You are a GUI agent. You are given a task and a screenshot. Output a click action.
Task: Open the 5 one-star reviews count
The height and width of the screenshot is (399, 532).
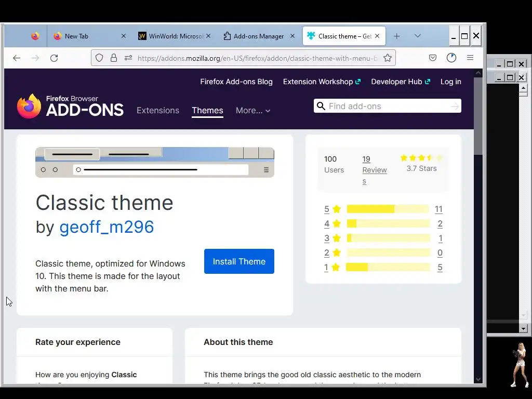[440, 268]
